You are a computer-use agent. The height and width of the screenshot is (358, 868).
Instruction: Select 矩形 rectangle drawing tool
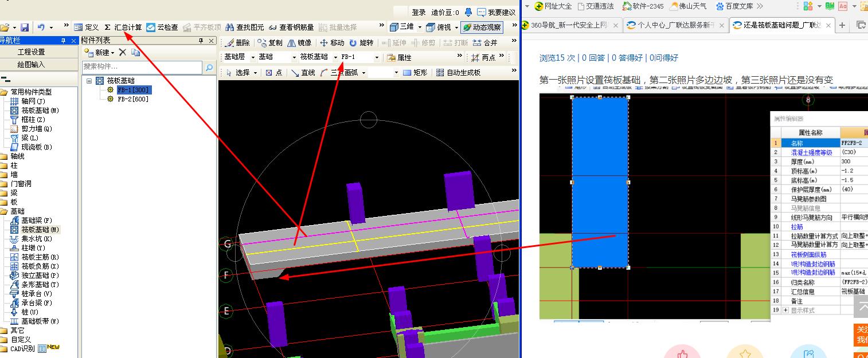pyautogui.click(x=415, y=73)
